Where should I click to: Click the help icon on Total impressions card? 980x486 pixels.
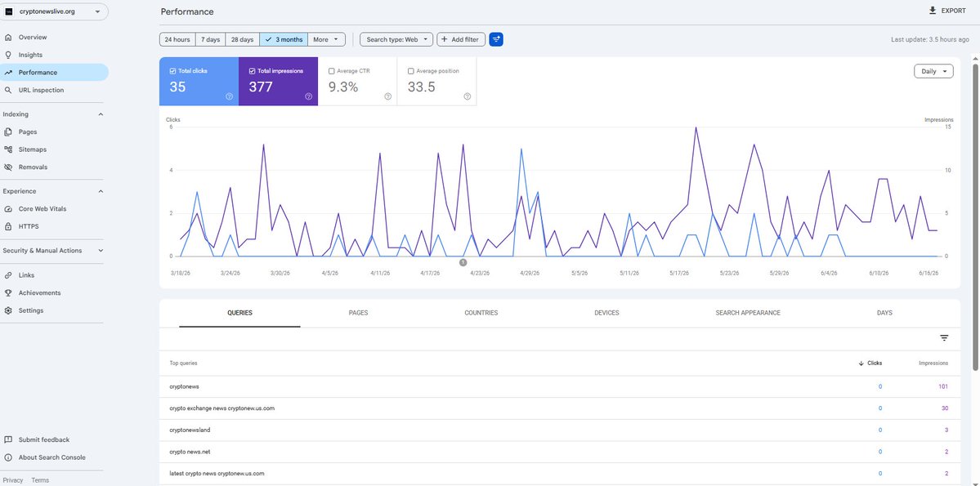309,96
